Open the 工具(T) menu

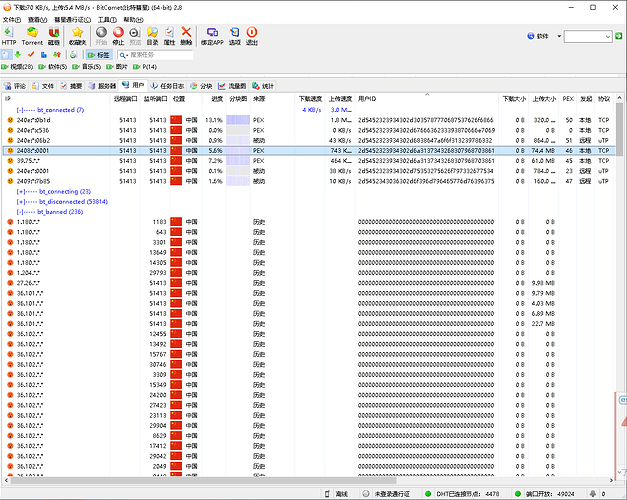pyautogui.click(x=107, y=20)
